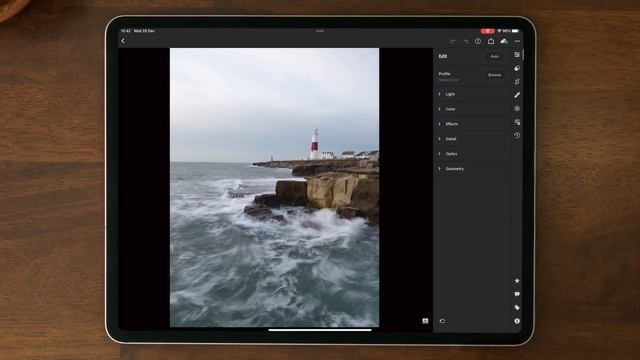This screenshot has height=360, width=640.
Task: Open the share/export icon
Action: [491, 41]
